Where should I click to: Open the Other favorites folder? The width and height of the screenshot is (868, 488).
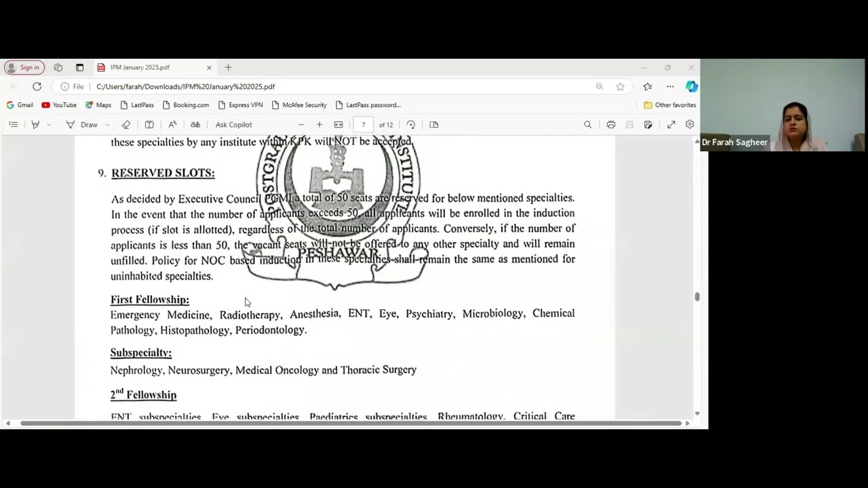point(670,105)
